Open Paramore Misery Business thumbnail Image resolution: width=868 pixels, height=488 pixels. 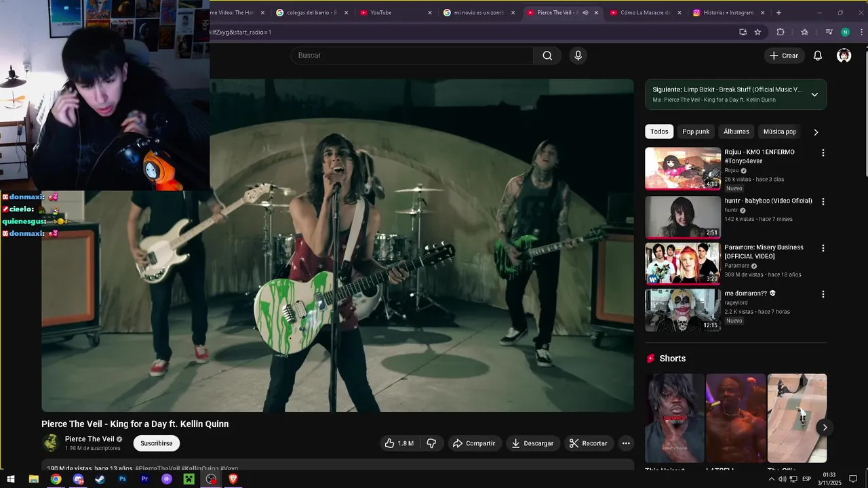point(683,264)
